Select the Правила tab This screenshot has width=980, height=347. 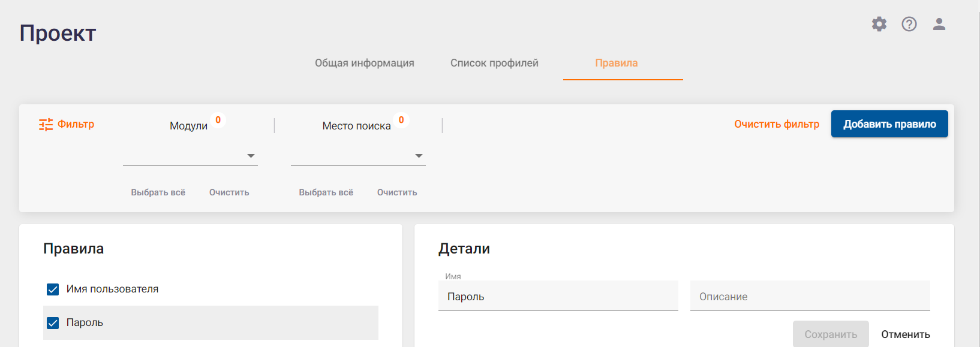coord(617,63)
